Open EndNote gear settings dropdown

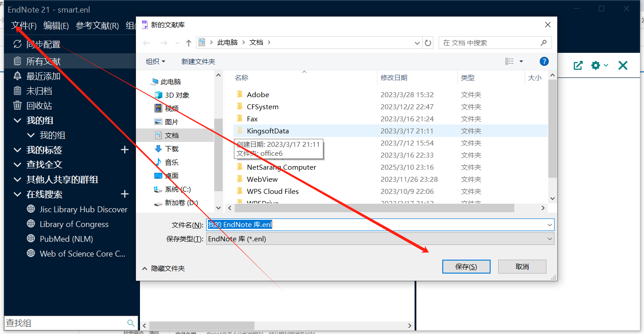click(599, 65)
